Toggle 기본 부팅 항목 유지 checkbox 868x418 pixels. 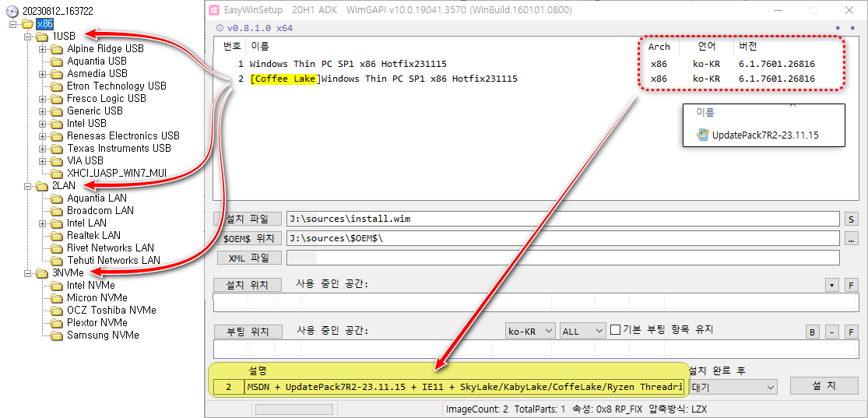(x=615, y=331)
